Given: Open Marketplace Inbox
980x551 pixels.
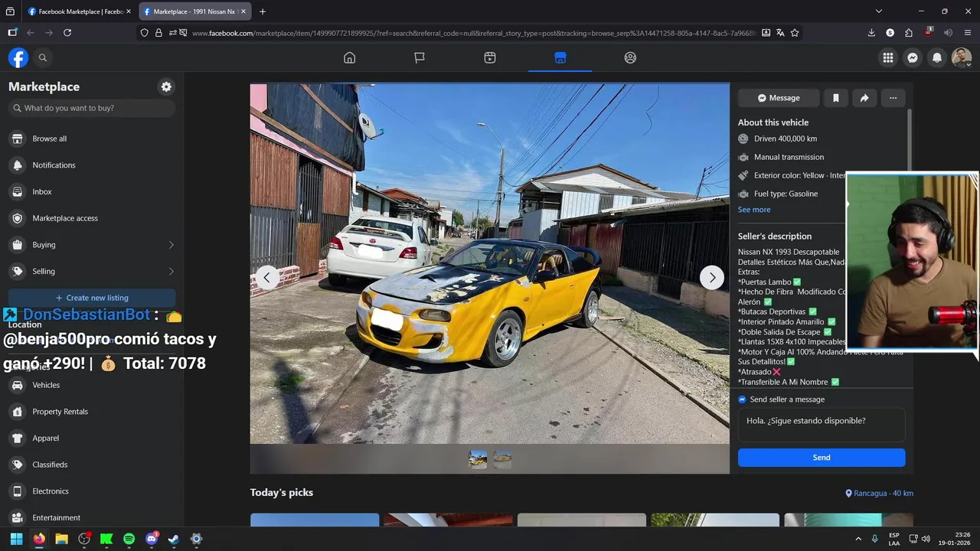Looking at the screenshot, I should (x=92, y=191).
